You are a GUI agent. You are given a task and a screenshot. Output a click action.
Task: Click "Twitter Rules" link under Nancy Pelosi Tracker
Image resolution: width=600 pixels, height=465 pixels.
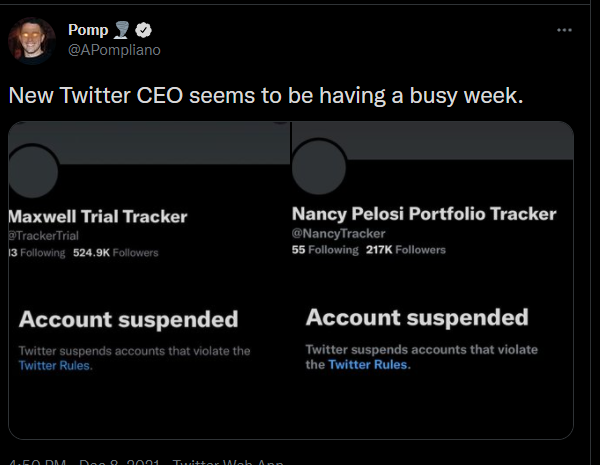click(x=368, y=365)
